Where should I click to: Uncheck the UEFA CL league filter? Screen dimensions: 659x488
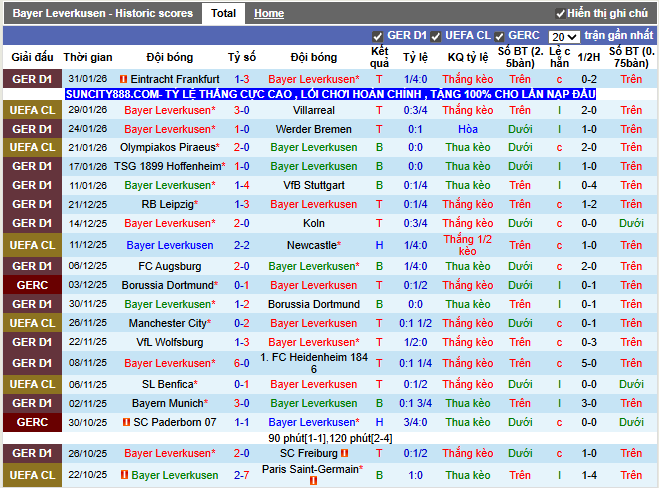(435, 37)
